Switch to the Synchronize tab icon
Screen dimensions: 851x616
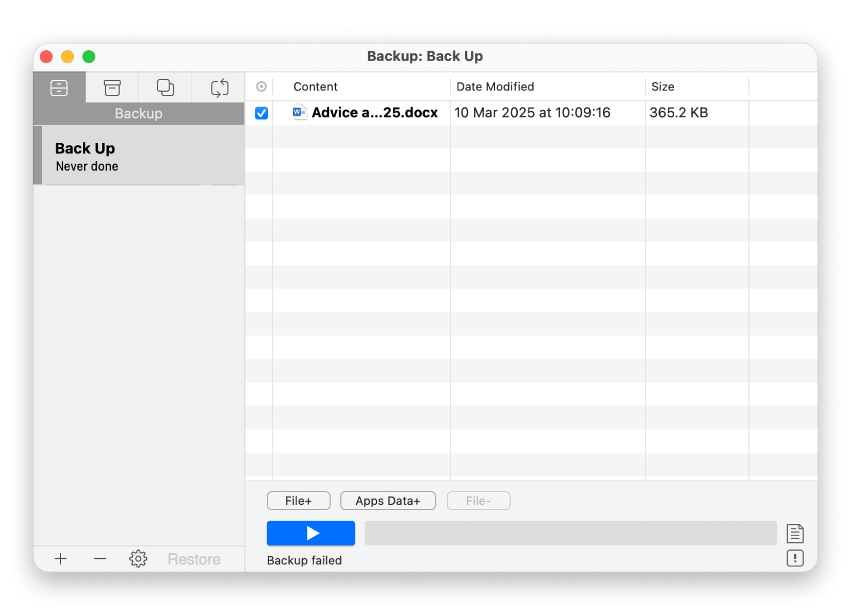(219, 88)
